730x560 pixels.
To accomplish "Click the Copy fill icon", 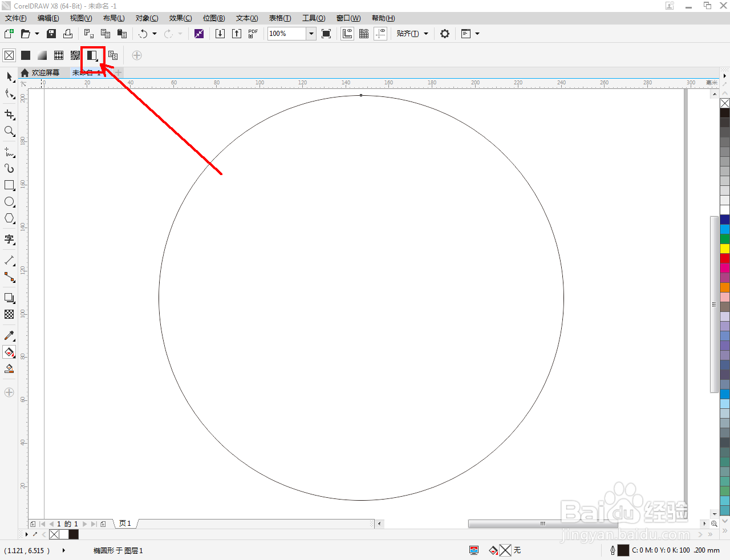I will pyautogui.click(x=113, y=55).
